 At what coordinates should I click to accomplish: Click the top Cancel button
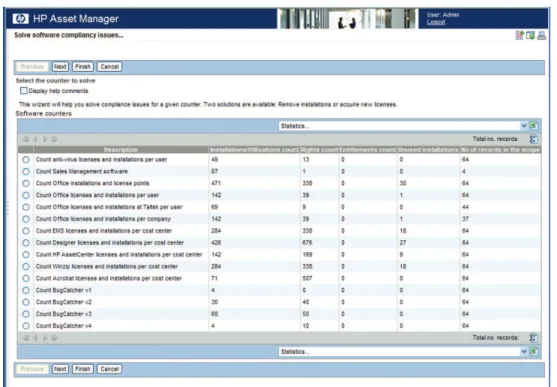(109, 66)
